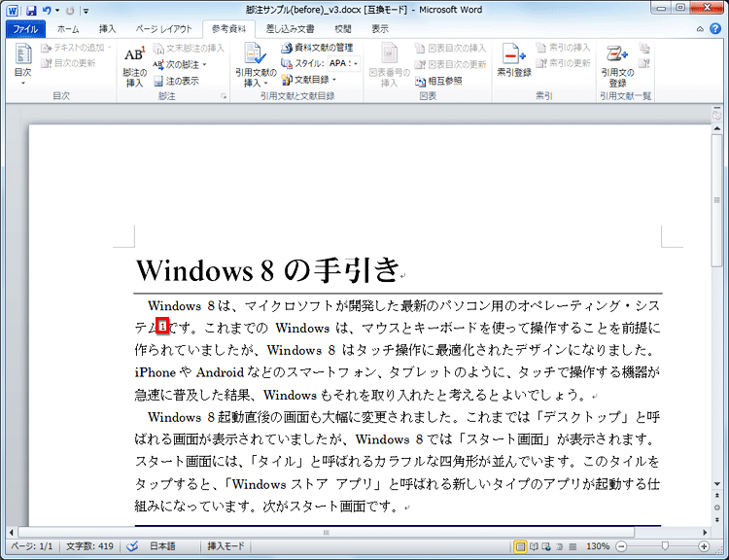The image size is (729, 560).
Task: Toggle 挿入モード in status bar
Action: 226,546
